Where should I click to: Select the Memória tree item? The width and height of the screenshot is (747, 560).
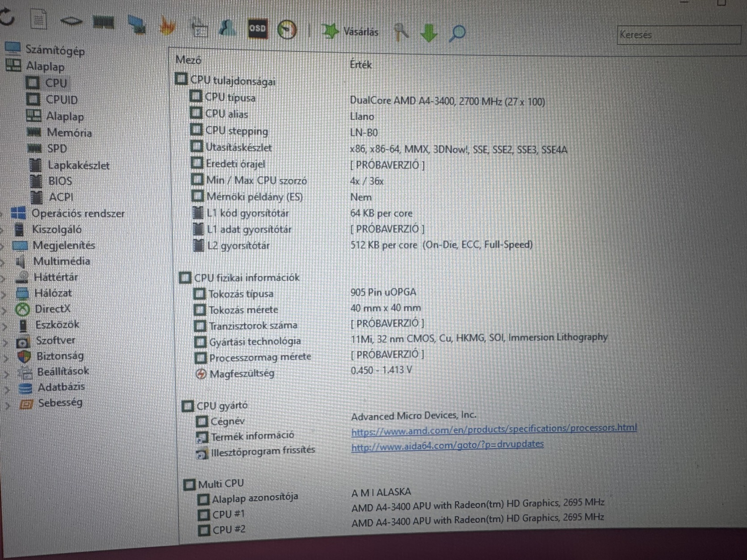[x=69, y=133]
